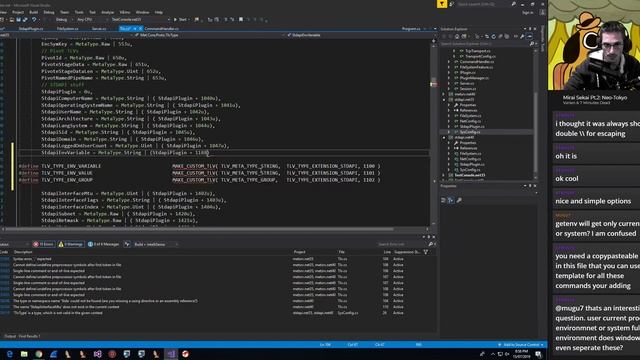
Task: Switch to the FileSystem.cs editor tab
Action: pyautogui.click(x=67, y=29)
